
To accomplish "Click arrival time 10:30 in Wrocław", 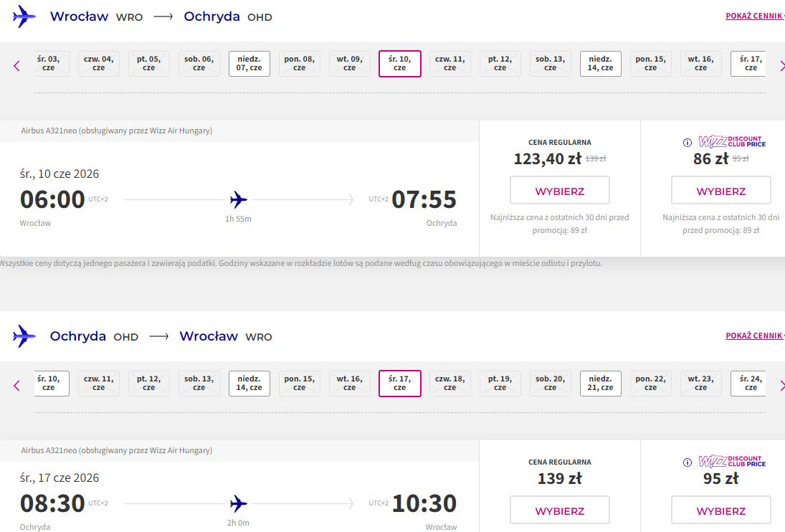I will 424,503.
